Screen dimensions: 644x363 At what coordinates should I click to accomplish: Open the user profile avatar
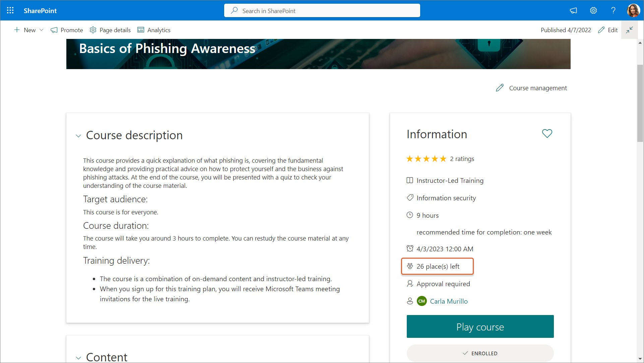tap(633, 10)
